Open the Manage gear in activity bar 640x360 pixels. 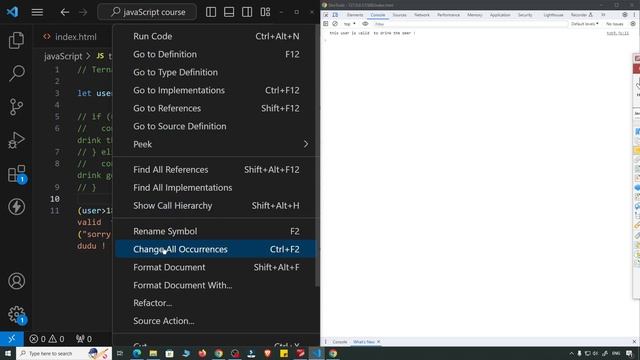click(x=17, y=315)
